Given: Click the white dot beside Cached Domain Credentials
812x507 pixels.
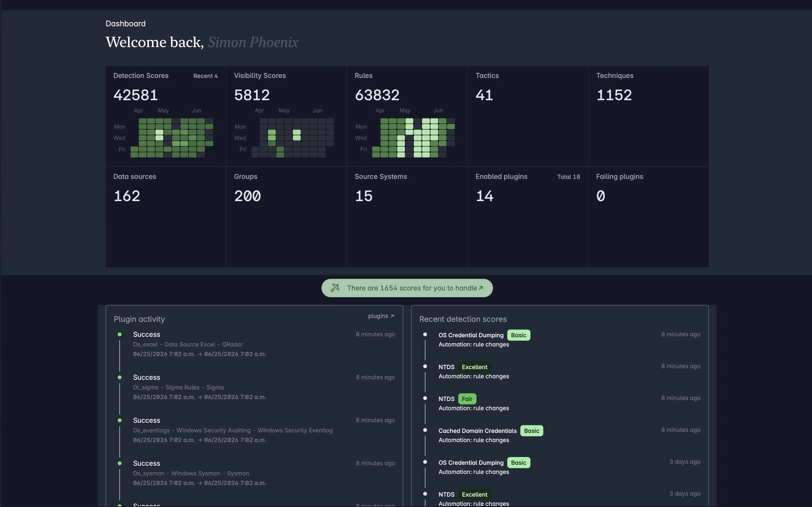Looking at the screenshot, I should pyautogui.click(x=425, y=430).
